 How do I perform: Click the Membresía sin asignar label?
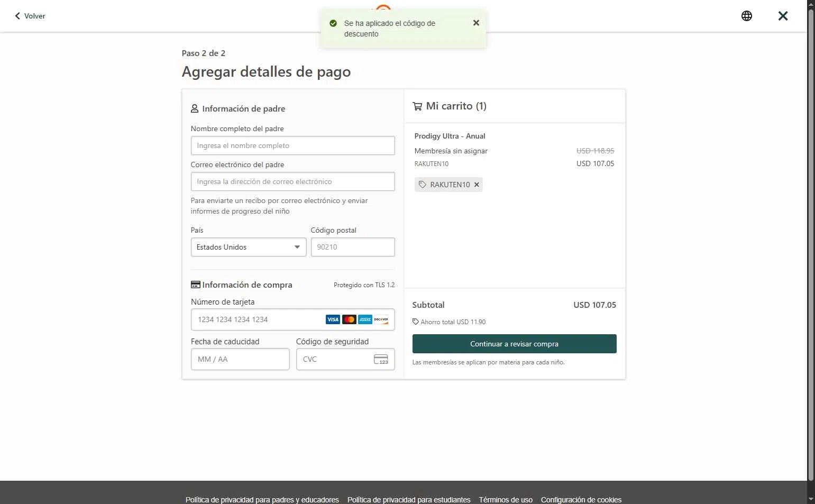coord(451,151)
